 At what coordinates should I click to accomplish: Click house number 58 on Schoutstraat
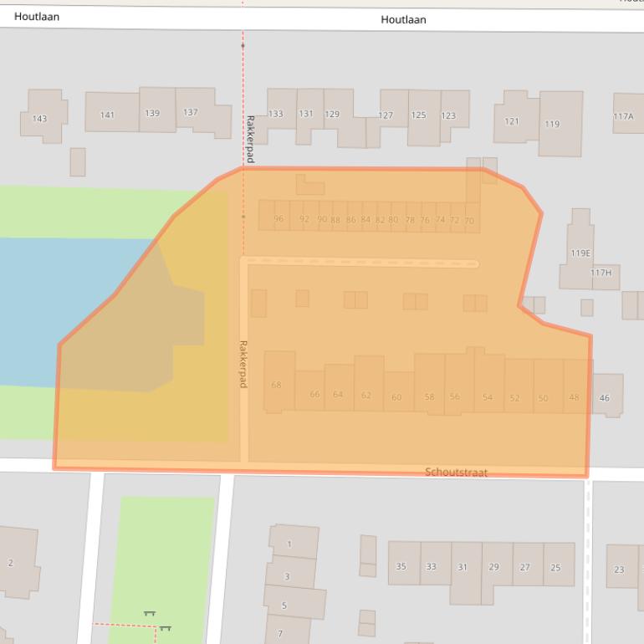429,397
